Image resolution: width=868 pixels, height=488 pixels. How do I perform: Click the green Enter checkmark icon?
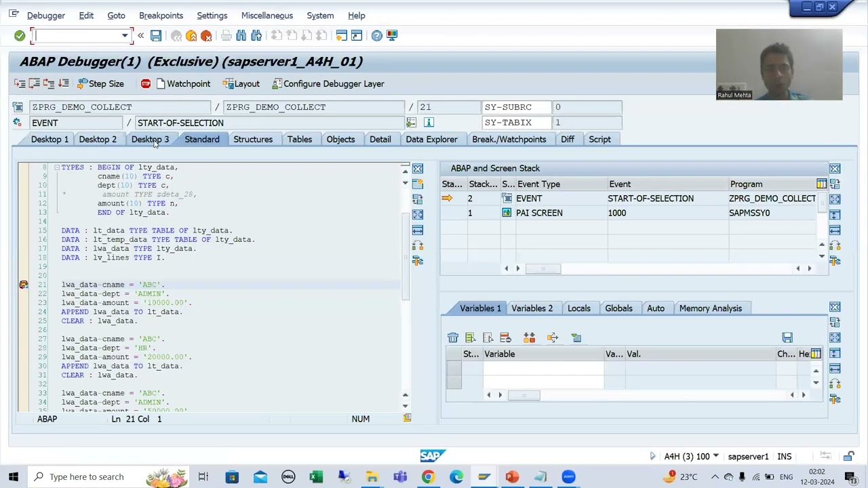pyautogui.click(x=20, y=35)
